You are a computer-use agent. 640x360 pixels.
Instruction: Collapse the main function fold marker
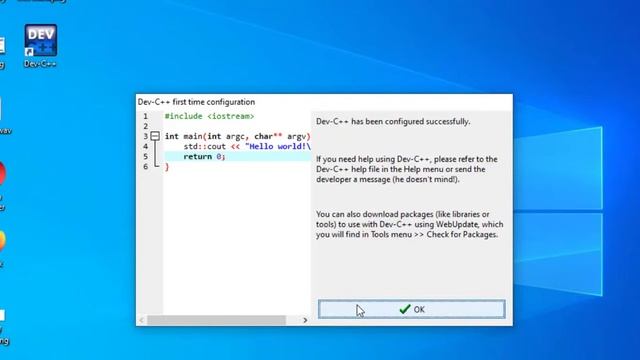pyautogui.click(x=155, y=136)
